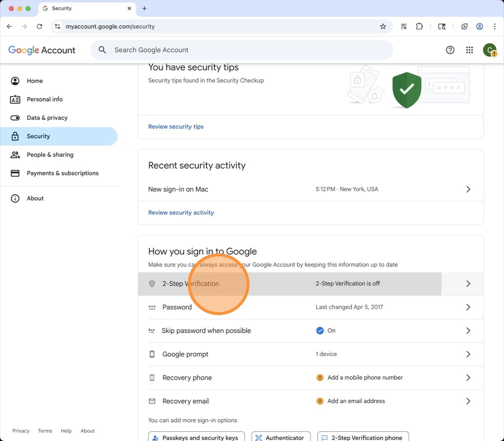
Task: Go to Home in the sidebar
Action: pos(59,81)
